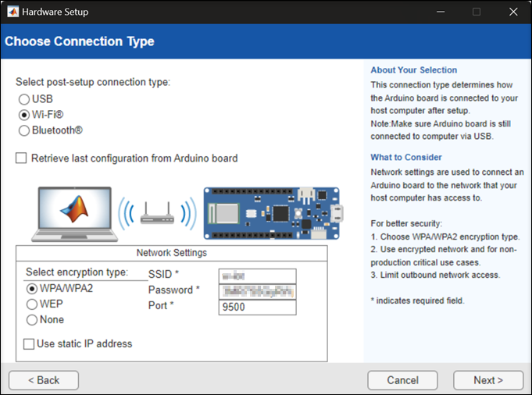
Task: Set encryption type to None
Action: point(32,320)
